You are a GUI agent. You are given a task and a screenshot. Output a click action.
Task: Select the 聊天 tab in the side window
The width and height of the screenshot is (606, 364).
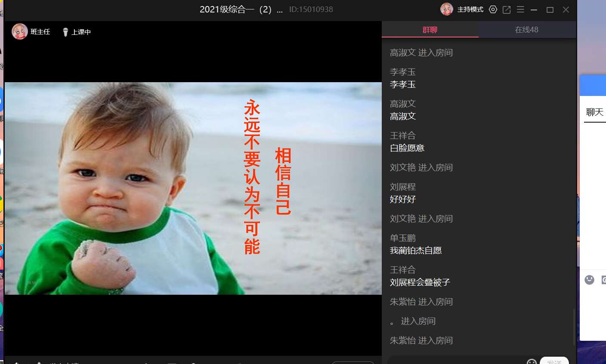(595, 112)
